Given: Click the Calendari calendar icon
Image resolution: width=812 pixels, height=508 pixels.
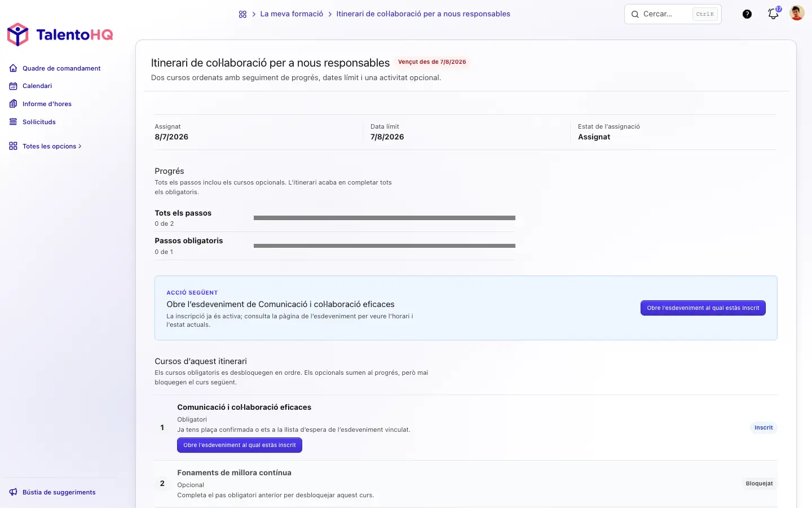Looking at the screenshot, I should [13, 86].
